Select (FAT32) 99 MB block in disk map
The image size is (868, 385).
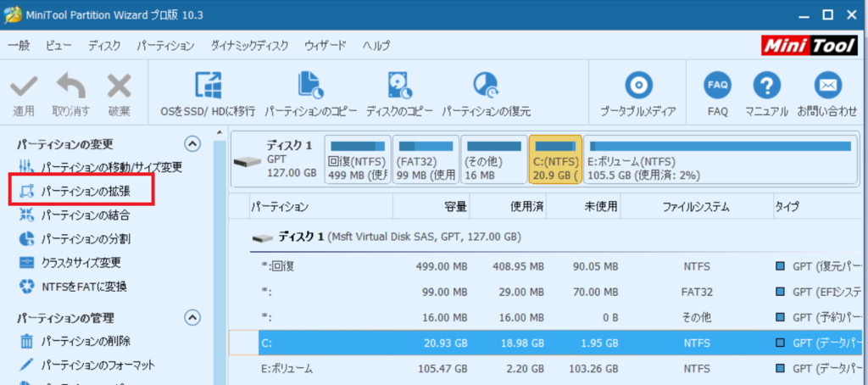[x=426, y=159]
